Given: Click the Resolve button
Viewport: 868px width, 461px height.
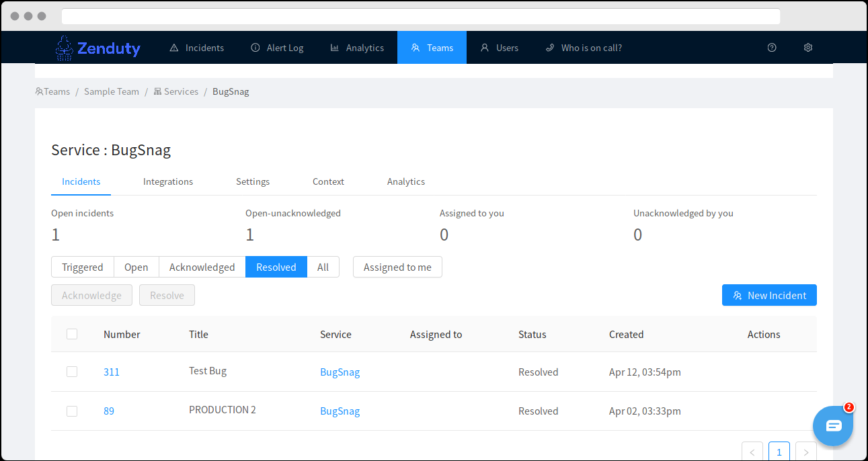Looking at the screenshot, I should click(167, 295).
